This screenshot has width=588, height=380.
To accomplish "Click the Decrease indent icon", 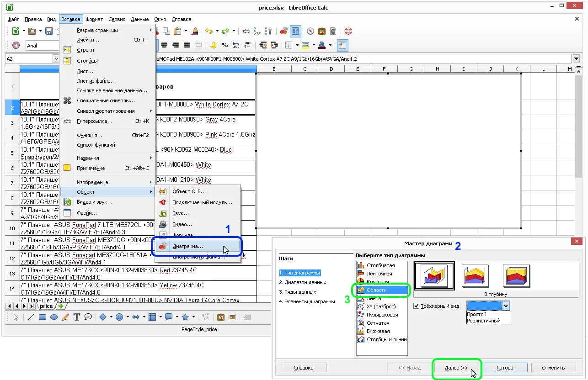I will tap(263, 45).
